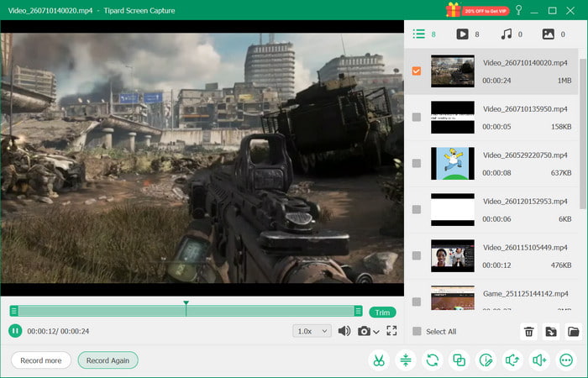Click the 00:00:05 duration text
Image resolution: width=588 pixels, height=378 pixels.
[496, 126]
